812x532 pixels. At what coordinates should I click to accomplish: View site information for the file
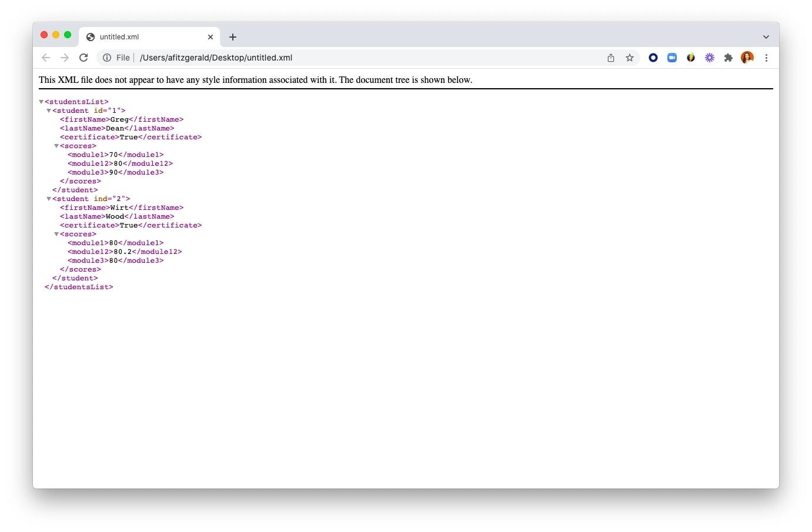point(107,58)
